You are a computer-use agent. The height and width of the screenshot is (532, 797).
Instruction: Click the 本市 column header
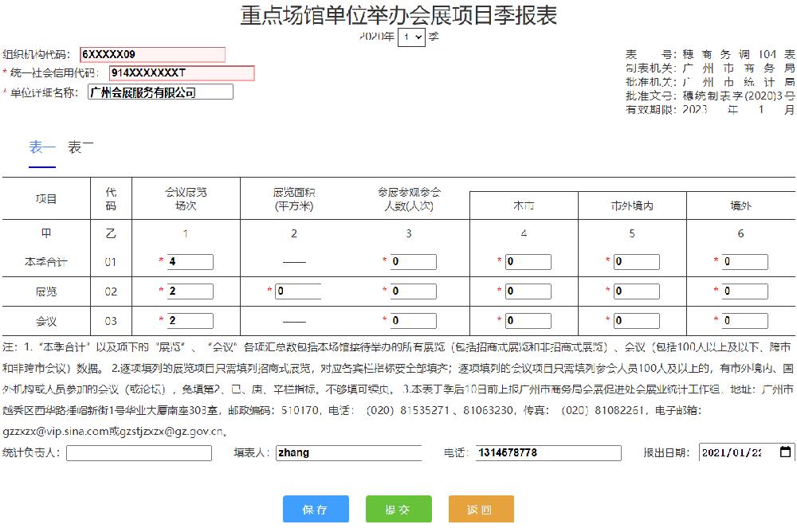tap(524, 205)
